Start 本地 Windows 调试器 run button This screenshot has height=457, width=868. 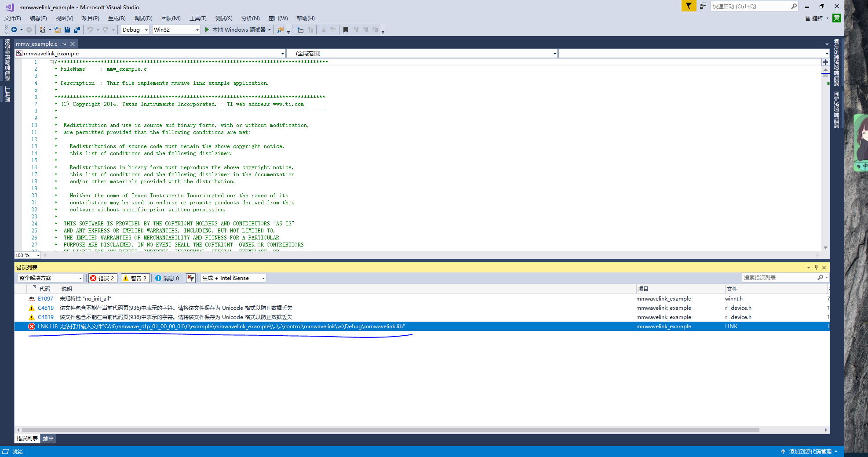pyautogui.click(x=238, y=30)
